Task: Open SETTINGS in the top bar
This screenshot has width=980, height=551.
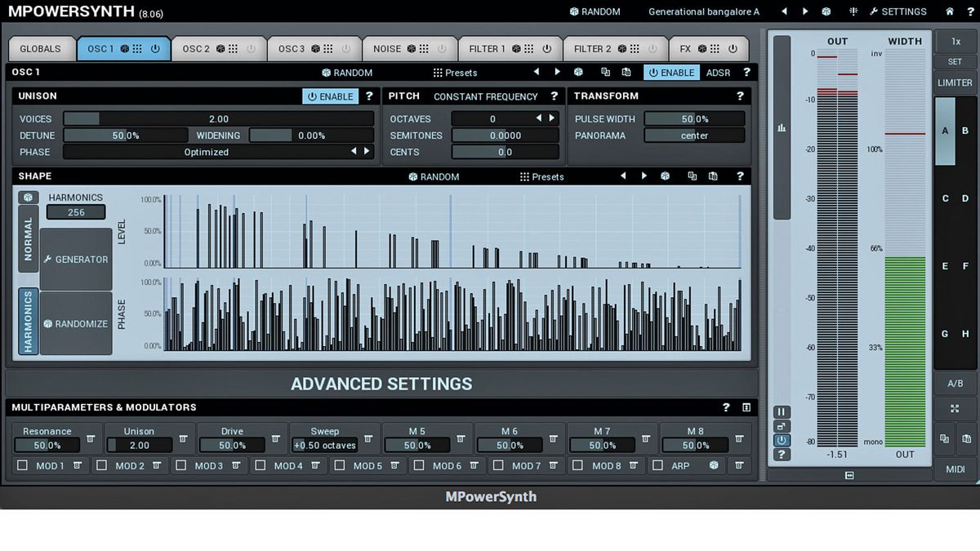Action: coord(898,11)
